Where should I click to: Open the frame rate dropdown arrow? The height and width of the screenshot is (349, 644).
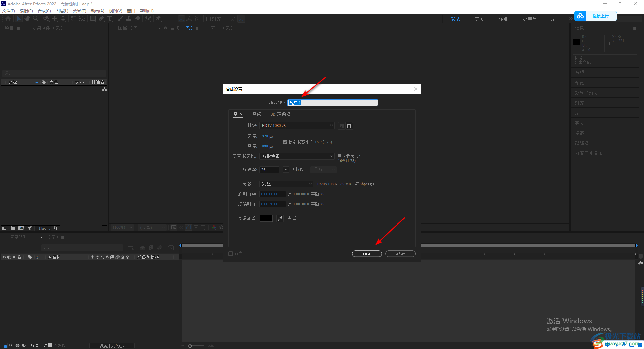(x=286, y=170)
